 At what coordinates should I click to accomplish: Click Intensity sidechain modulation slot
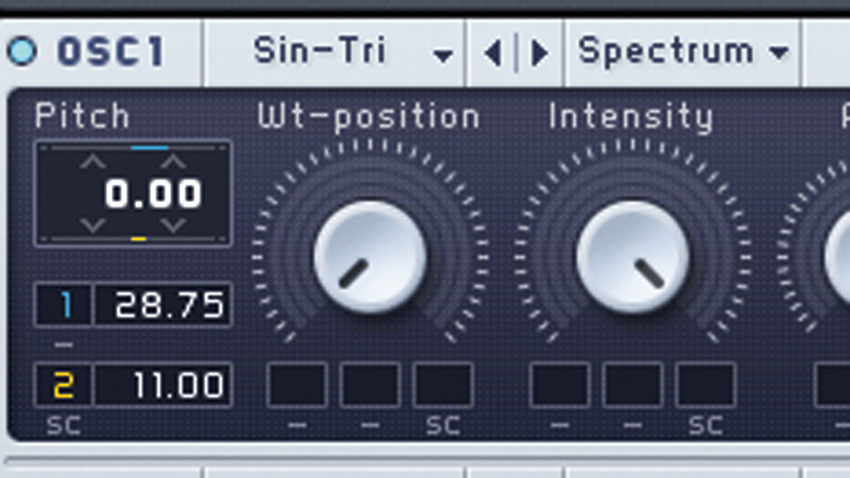point(705,385)
